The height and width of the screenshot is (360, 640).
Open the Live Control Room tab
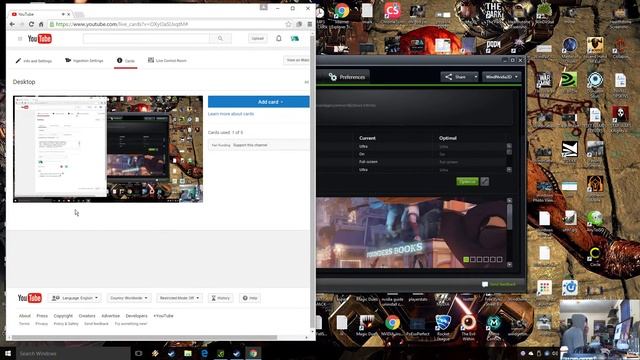click(167, 60)
